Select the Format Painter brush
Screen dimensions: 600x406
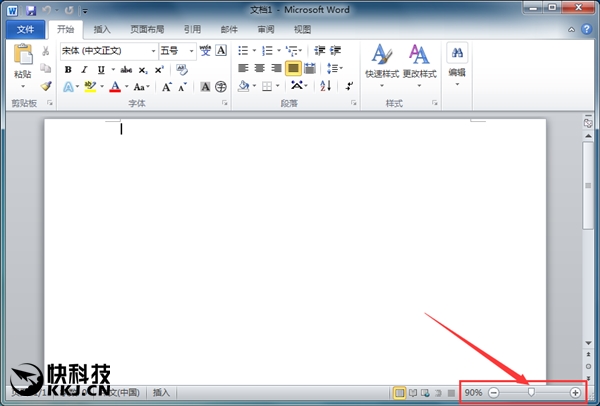point(46,86)
